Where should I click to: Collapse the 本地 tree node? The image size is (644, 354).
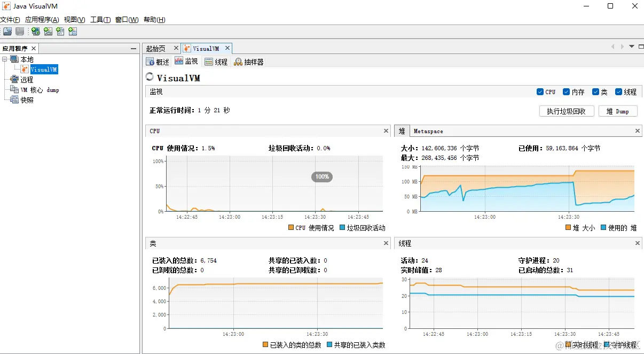point(5,59)
